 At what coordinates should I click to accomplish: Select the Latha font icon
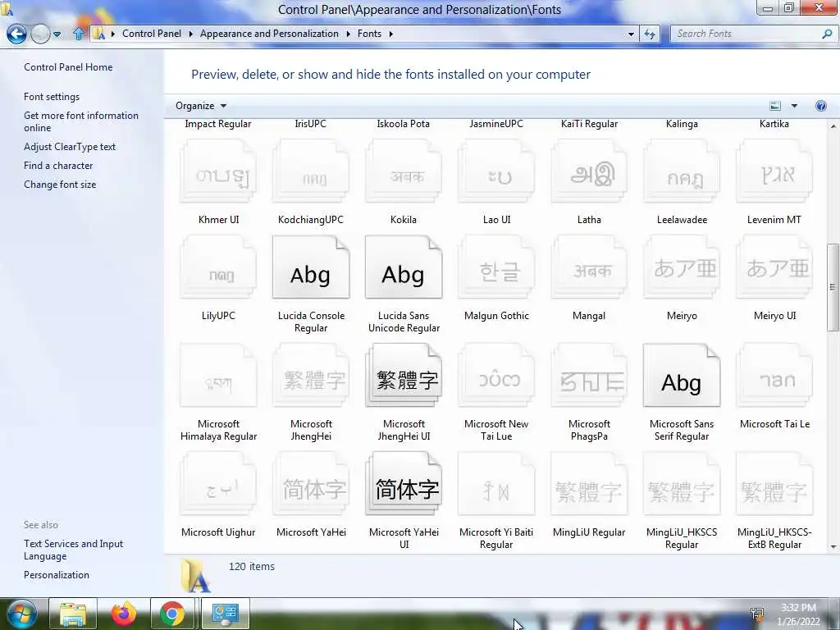click(x=589, y=171)
